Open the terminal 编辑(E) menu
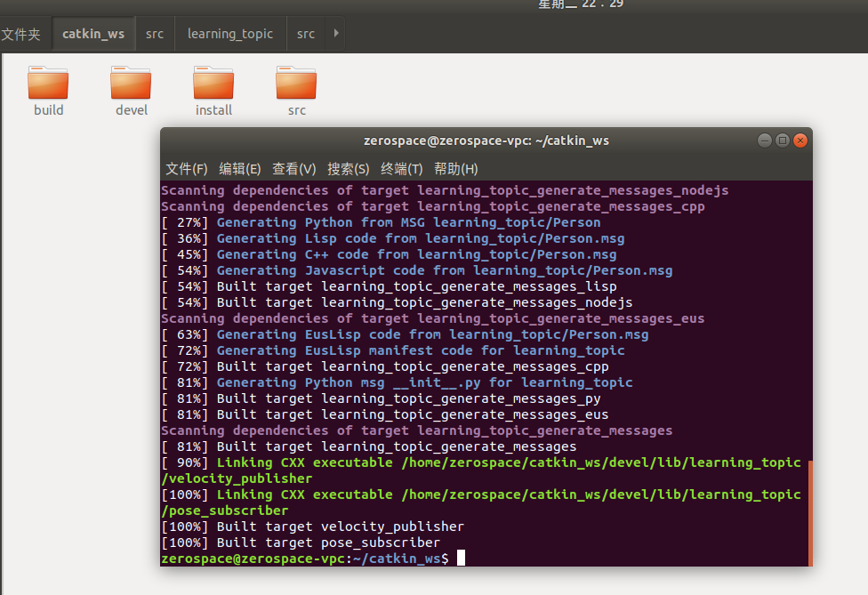The height and width of the screenshot is (595, 868). coord(240,169)
